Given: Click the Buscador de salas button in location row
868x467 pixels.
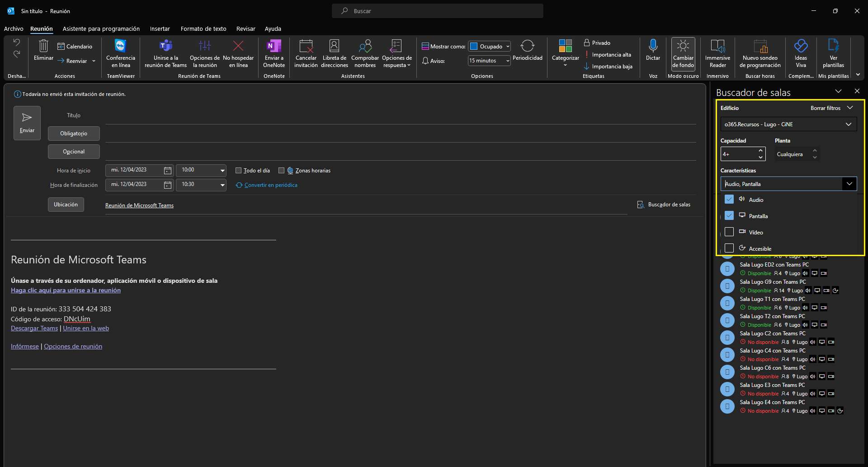Looking at the screenshot, I should pos(664,205).
